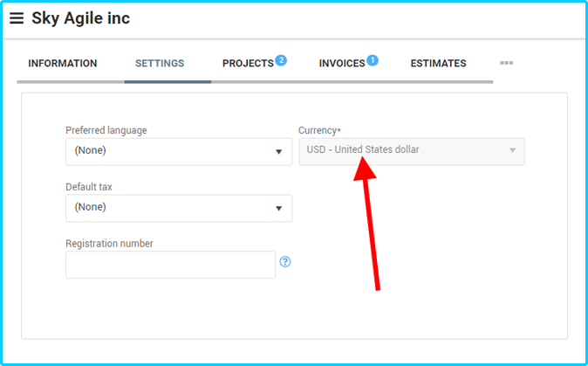Open the INVOICES tab
The width and height of the screenshot is (588, 366).
point(342,63)
